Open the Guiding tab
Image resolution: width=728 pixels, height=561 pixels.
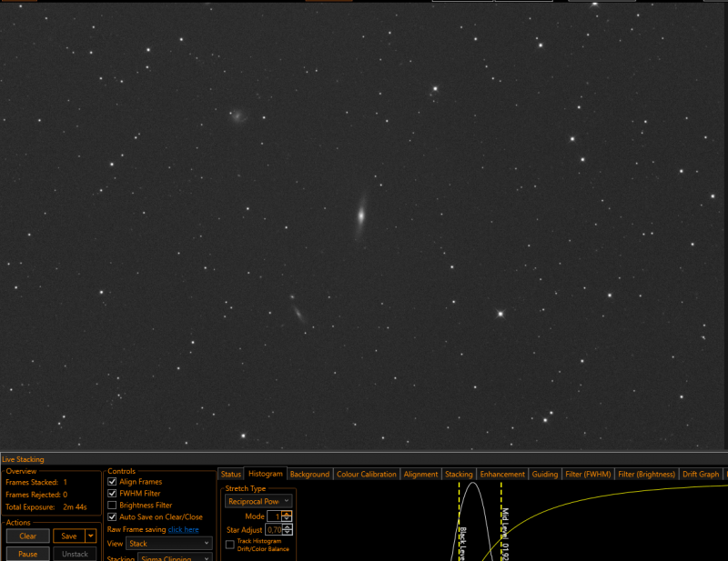click(544, 475)
